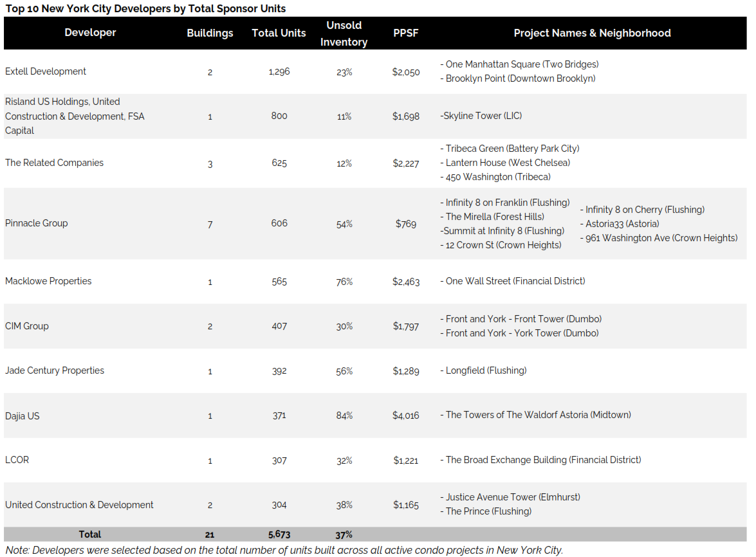
Task: Select the PPSF value '$2,463'
Action: 406,281
